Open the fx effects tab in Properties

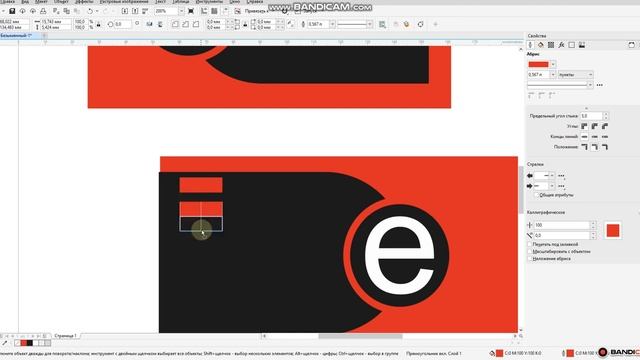point(561,45)
